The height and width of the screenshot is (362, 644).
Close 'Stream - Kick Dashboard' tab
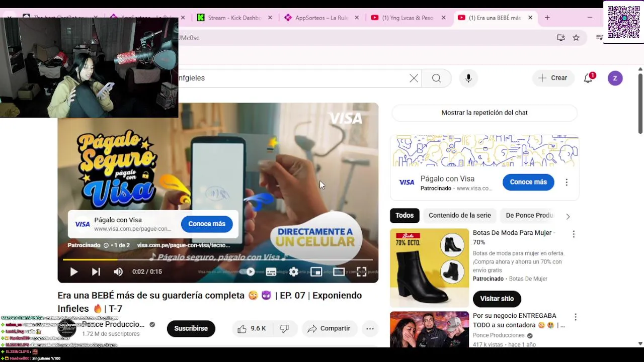[270, 18]
